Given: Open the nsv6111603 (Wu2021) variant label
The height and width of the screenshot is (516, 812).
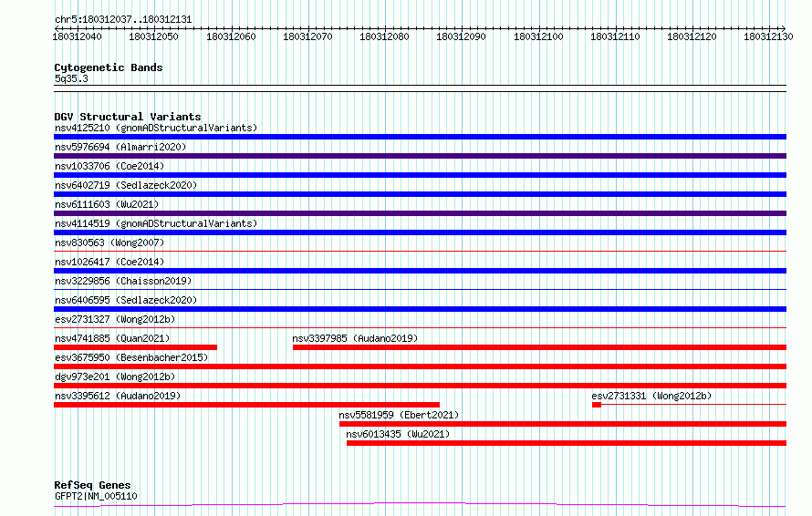Looking at the screenshot, I should (x=107, y=204).
